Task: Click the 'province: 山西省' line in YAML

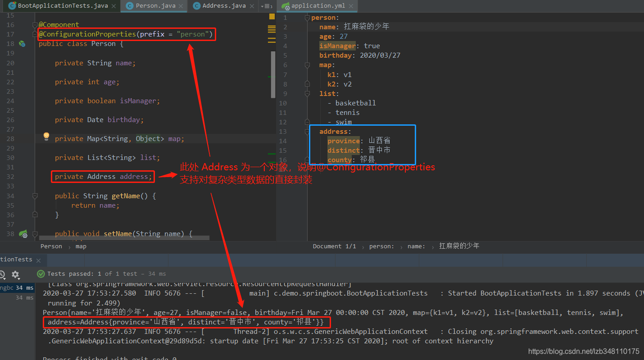Action: click(359, 141)
